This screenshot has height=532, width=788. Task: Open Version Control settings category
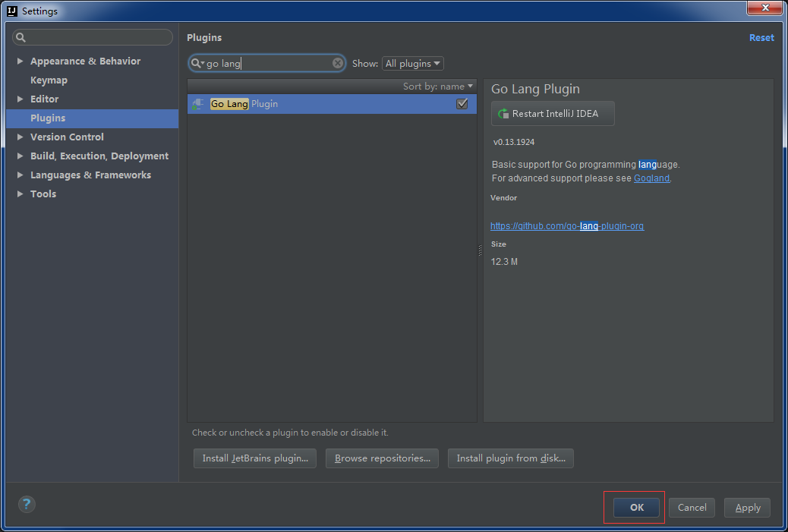[x=67, y=137]
